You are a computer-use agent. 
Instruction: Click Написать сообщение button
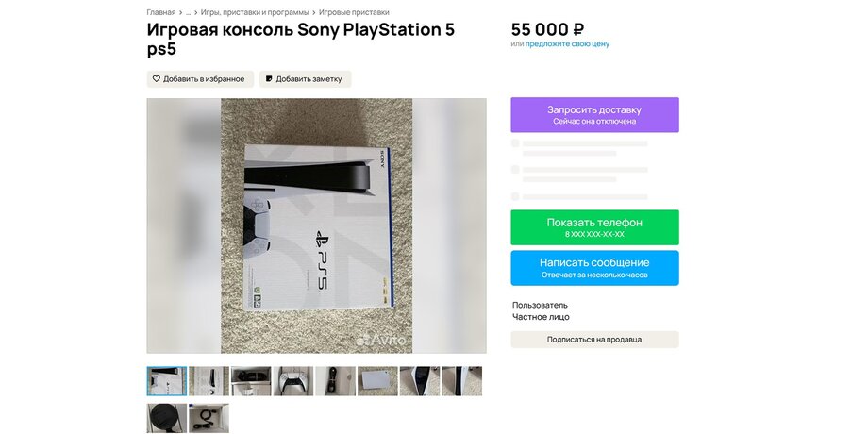coord(594,268)
